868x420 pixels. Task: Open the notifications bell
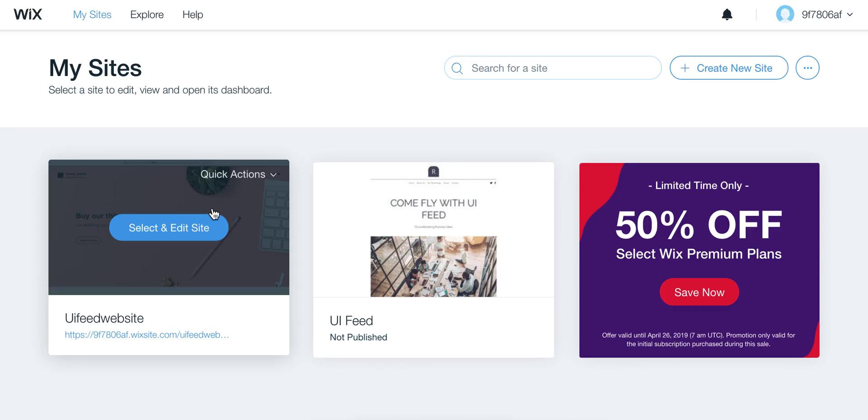[x=727, y=14]
